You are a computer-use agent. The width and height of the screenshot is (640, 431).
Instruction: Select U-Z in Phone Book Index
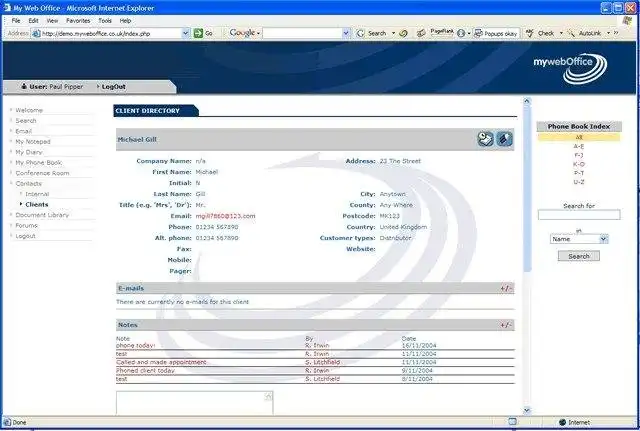[x=579, y=182]
